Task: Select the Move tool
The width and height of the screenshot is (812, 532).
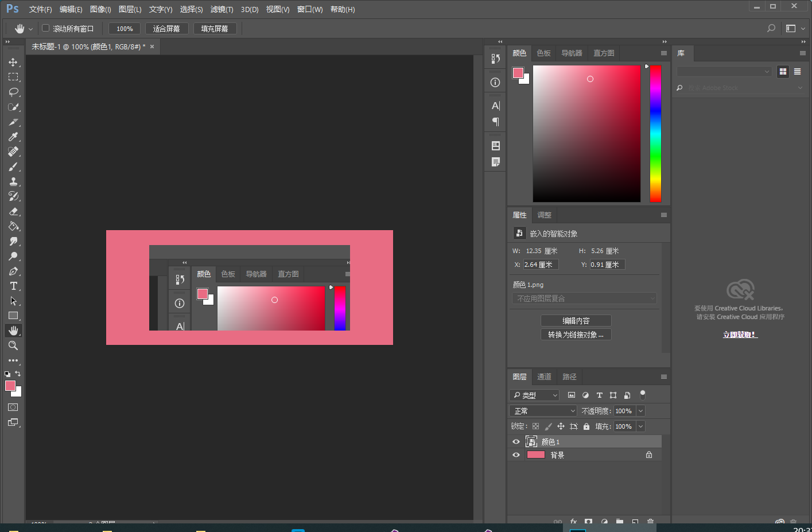Action: click(x=13, y=62)
